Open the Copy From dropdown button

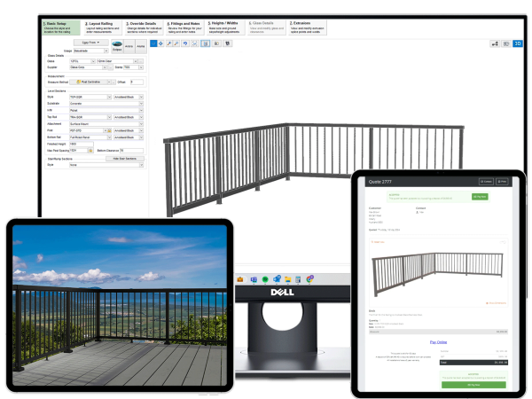tap(91, 43)
